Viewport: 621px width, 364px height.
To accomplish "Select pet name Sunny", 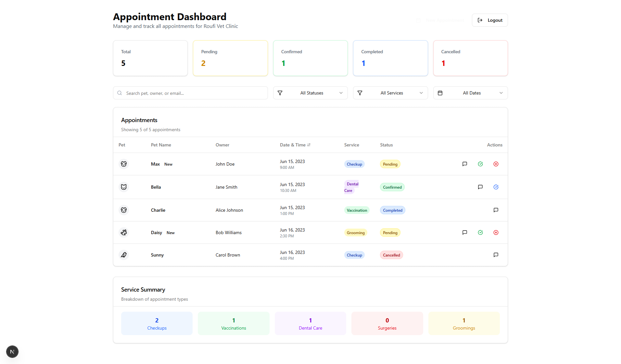I will 157,255.
